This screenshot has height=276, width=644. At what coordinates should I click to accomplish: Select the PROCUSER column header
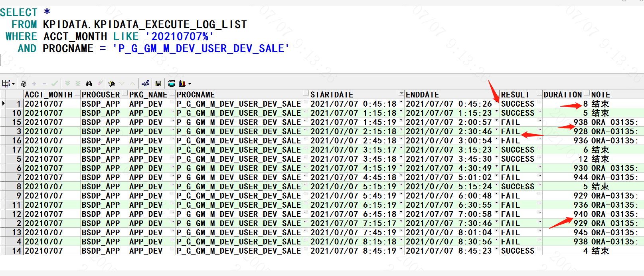(x=104, y=95)
